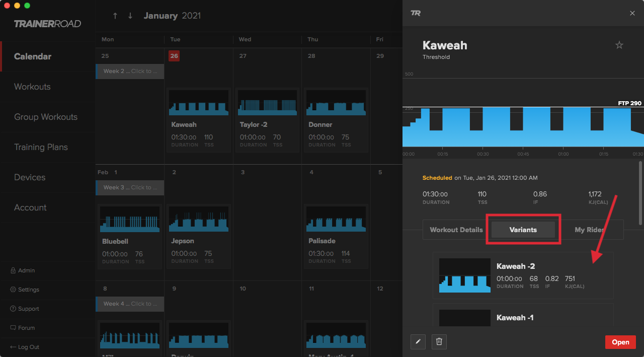Image resolution: width=644 pixels, height=357 pixels.
Task: Select the Kaweah -2 variant card
Action: (x=523, y=275)
